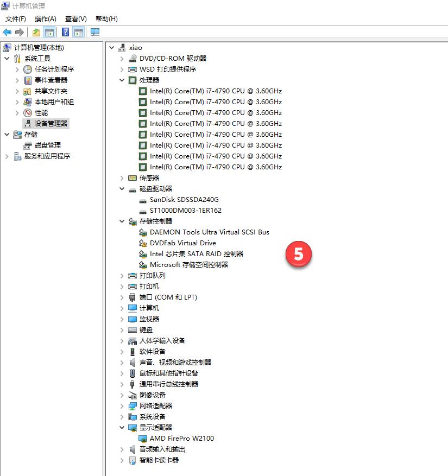The height and width of the screenshot is (476, 448).
Task: Expand the 音频输入和输出 category
Action: click(x=122, y=449)
